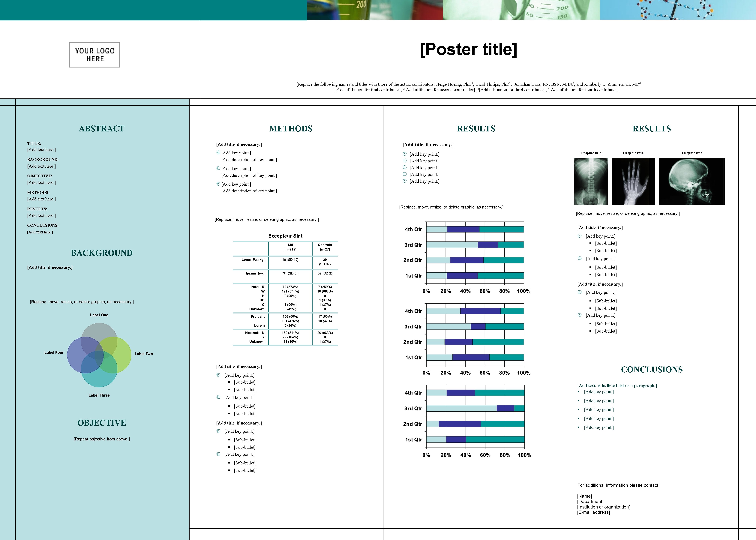Click the Excepteur Sint table title
This screenshot has width=756, height=540.
coord(285,236)
